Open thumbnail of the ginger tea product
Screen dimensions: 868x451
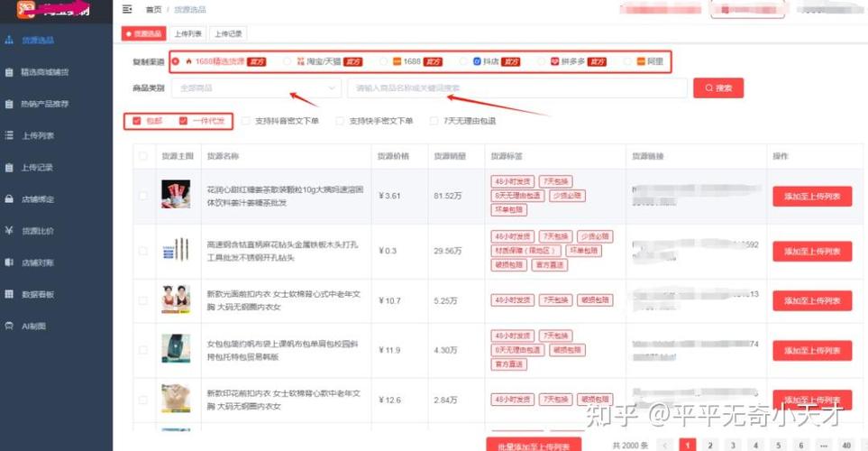tap(176, 195)
